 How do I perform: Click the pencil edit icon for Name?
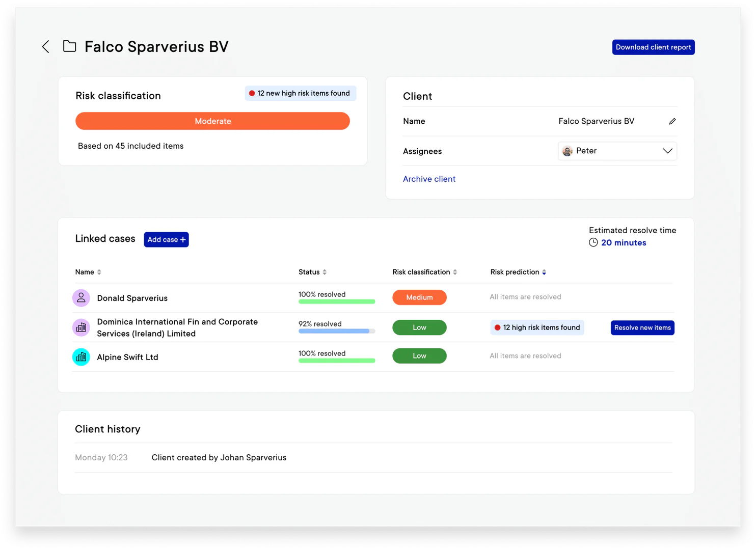click(x=672, y=121)
